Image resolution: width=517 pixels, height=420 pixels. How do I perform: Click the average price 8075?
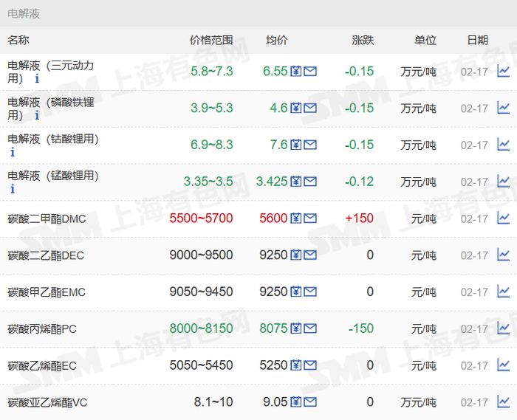click(273, 328)
